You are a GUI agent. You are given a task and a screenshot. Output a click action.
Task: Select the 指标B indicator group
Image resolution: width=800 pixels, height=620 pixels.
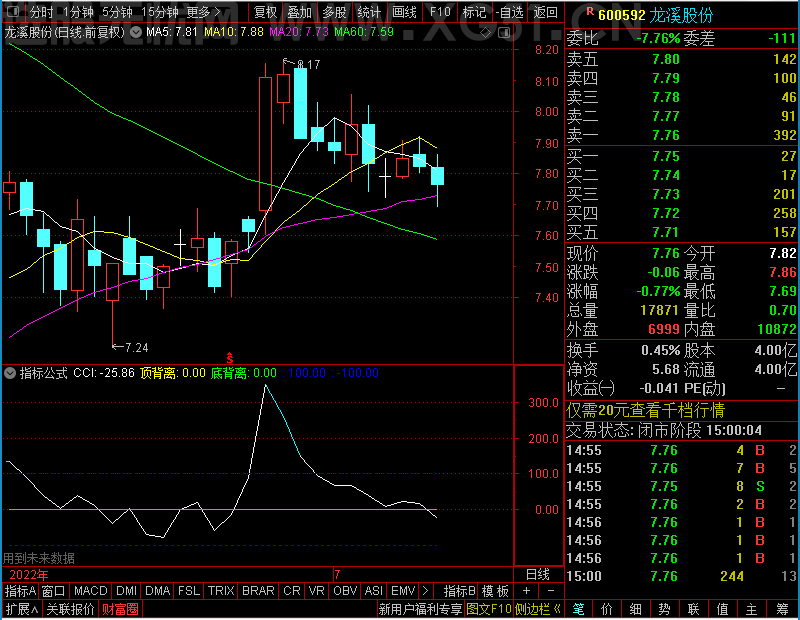tap(459, 591)
